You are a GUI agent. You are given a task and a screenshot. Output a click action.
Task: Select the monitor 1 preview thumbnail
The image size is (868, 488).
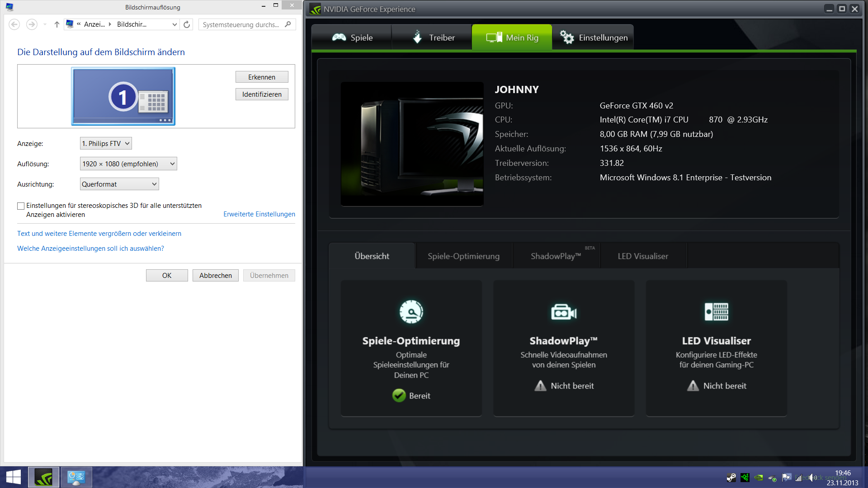click(123, 96)
